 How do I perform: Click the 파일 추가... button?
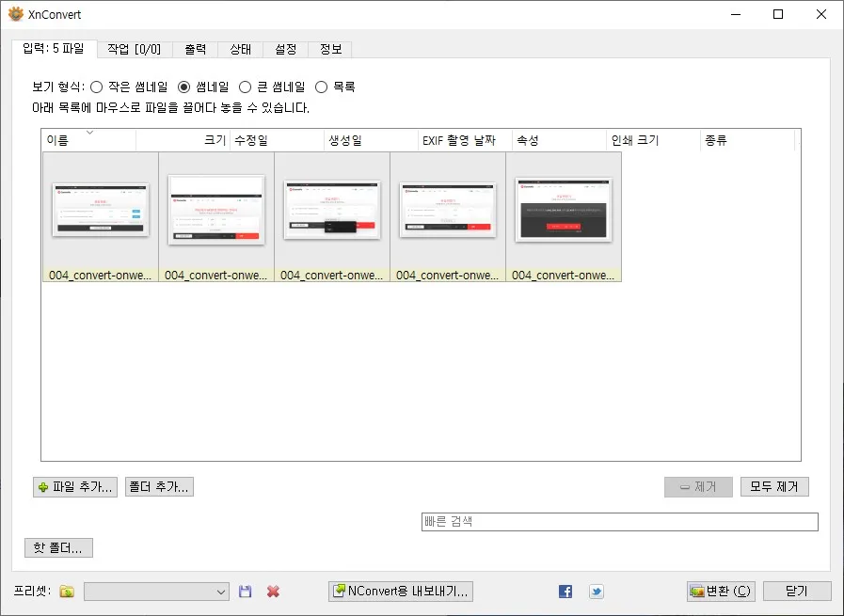coord(75,487)
